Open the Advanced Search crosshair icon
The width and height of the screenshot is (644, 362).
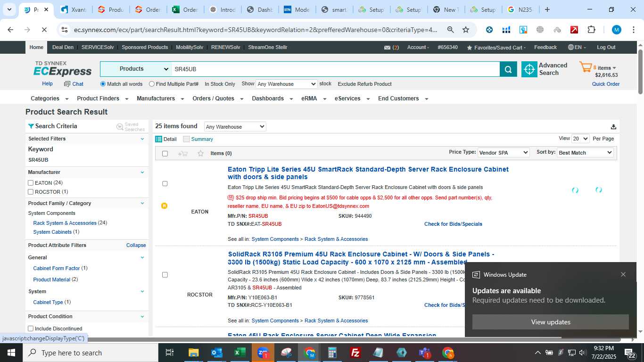529,69
